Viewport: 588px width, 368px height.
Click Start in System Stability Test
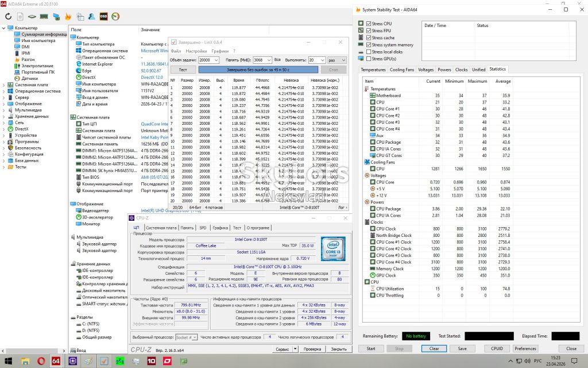pyautogui.click(x=371, y=349)
